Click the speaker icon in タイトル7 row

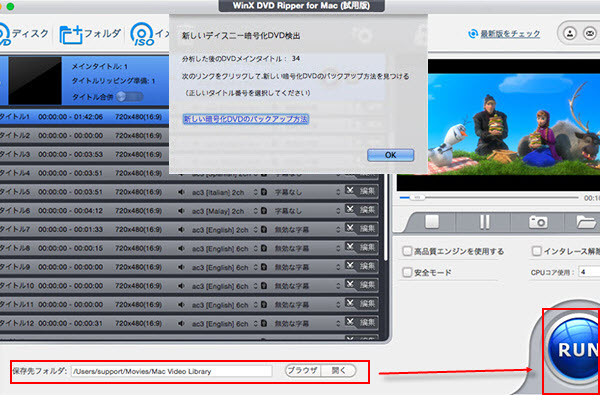[x=181, y=230]
